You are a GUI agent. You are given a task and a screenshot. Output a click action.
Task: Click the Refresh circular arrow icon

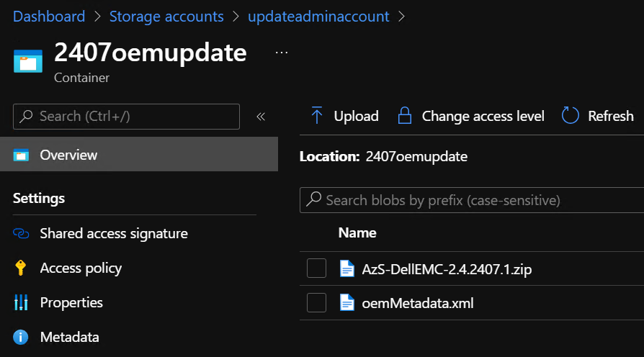571,116
